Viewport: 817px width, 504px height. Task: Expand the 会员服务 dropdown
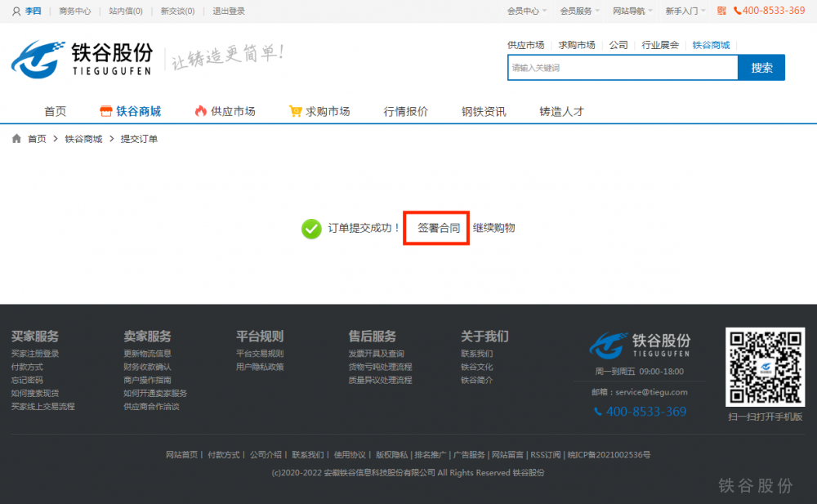pyautogui.click(x=579, y=11)
